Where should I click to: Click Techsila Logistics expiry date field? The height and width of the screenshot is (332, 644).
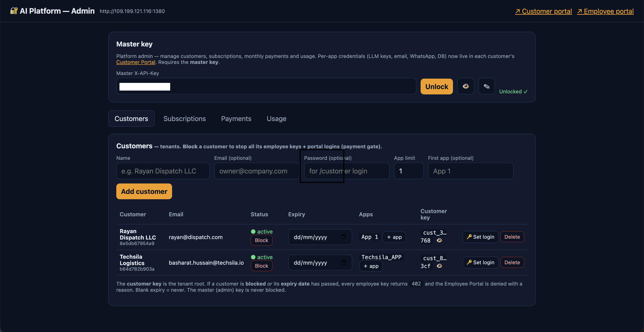(x=320, y=263)
